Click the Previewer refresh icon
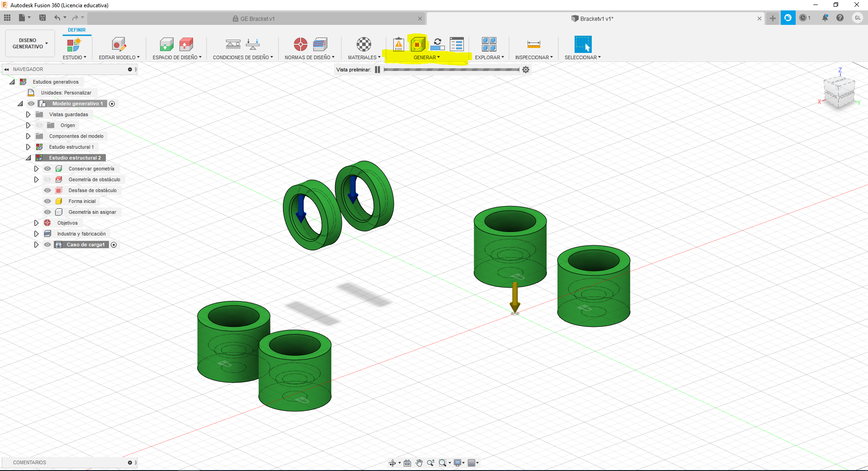 [437, 44]
